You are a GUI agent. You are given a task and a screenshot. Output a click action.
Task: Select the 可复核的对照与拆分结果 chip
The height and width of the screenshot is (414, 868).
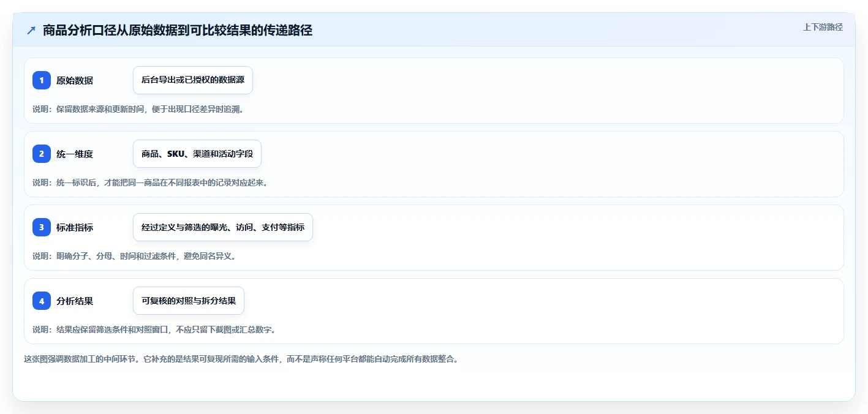tap(189, 301)
